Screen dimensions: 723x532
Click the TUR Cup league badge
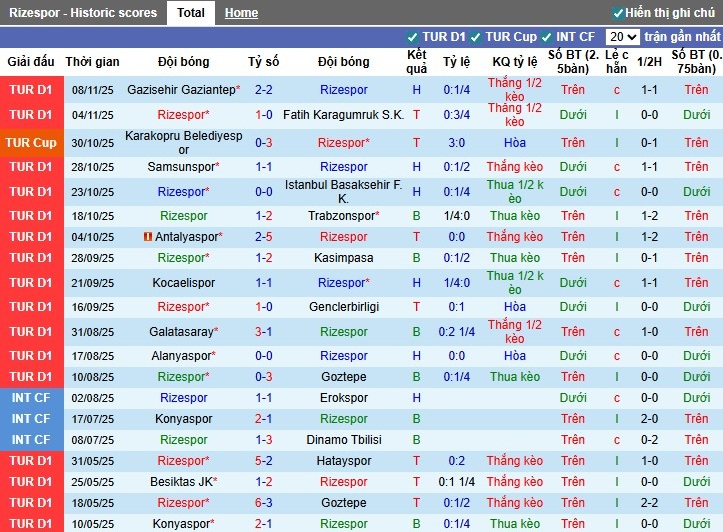31,143
